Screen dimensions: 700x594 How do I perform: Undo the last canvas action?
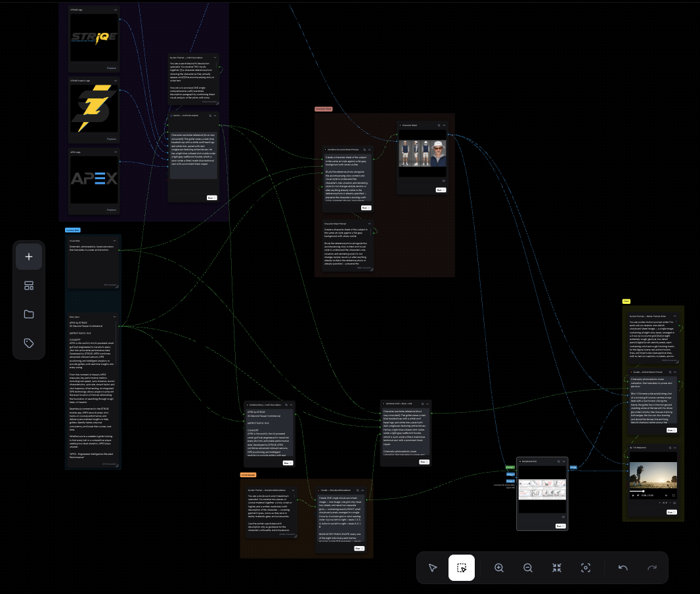point(623,568)
